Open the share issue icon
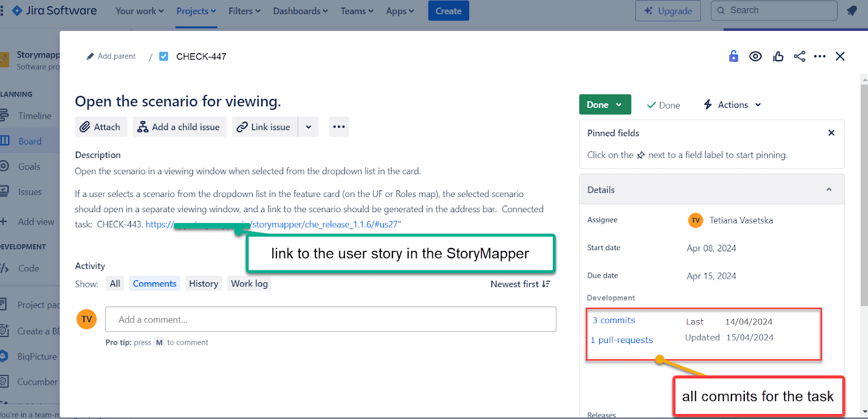 (x=800, y=56)
